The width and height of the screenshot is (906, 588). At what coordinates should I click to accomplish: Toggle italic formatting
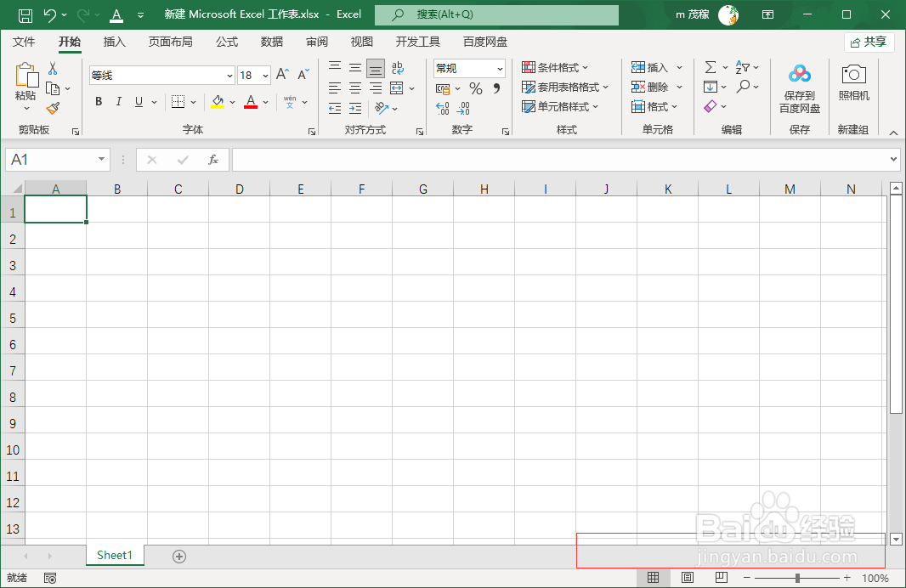[x=118, y=102]
